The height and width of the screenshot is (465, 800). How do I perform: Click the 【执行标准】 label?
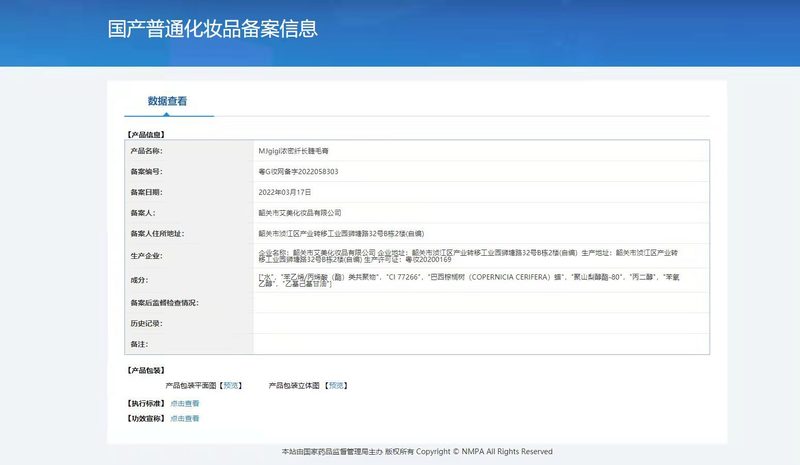coord(146,403)
